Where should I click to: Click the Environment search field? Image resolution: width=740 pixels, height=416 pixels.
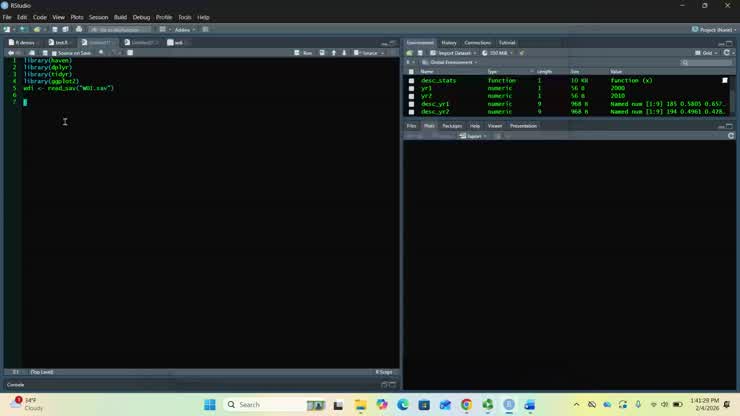[706, 62]
